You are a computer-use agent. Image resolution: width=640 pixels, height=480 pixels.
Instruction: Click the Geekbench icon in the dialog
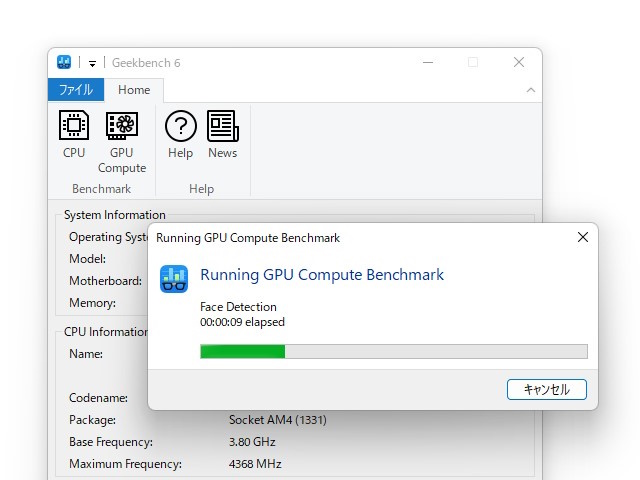(174, 279)
